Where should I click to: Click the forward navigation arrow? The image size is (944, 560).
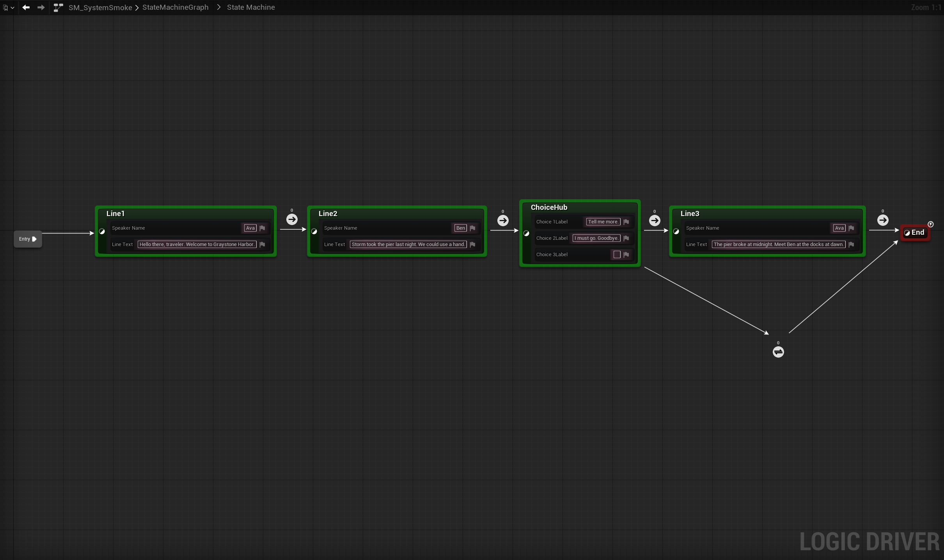[x=41, y=7]
